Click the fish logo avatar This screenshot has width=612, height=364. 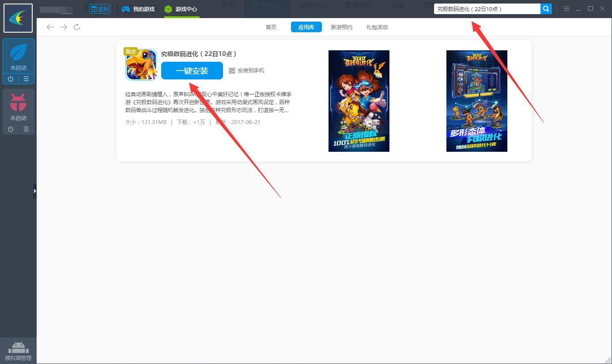[18, 18]
